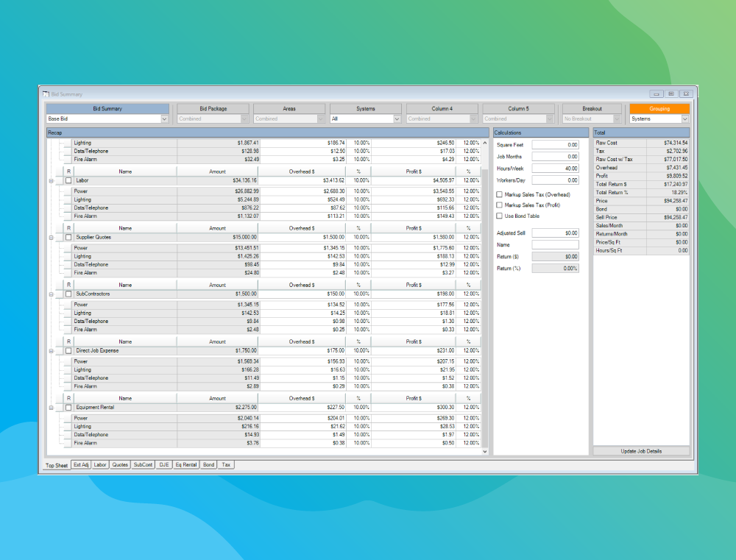Screen dimensions: 736x560
Task: Collapse the Equipment Rental group
Action: pos(51,408)
